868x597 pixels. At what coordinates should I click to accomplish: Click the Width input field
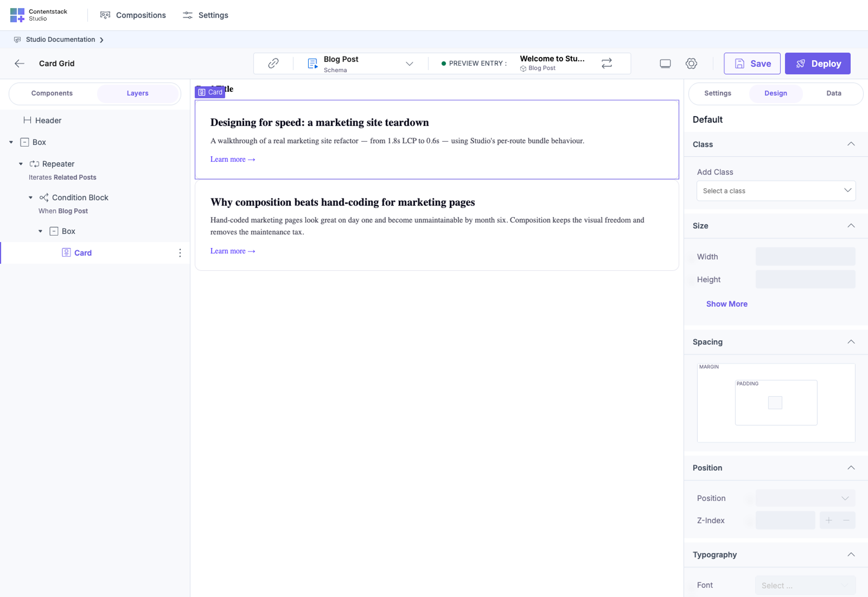pyautogui.click(x=805, y=257)
